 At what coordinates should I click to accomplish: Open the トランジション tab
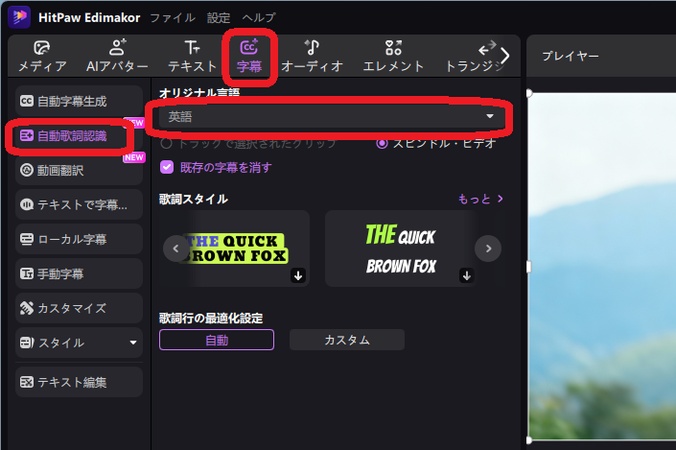coord(473,56)
